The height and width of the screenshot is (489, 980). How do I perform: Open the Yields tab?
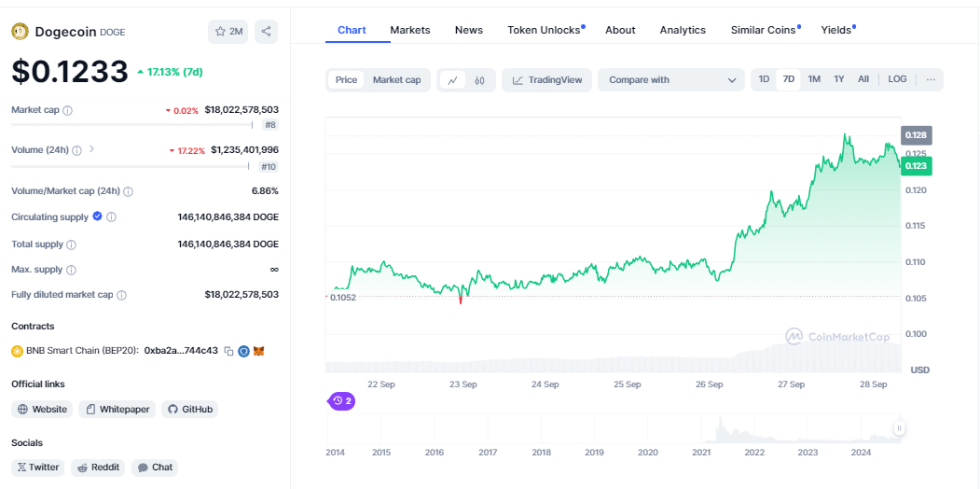pyautogui.click(x=836, y=30)
